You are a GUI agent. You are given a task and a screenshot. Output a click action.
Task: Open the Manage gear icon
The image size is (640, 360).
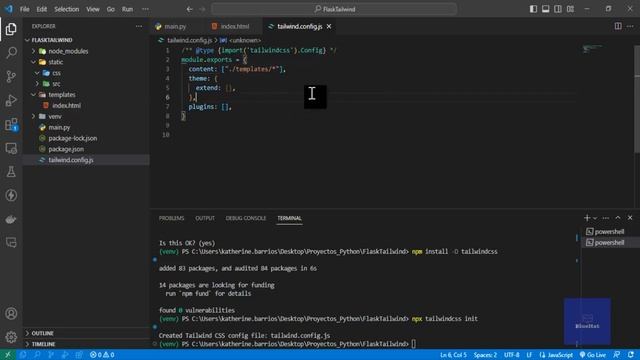coord(11,337)
